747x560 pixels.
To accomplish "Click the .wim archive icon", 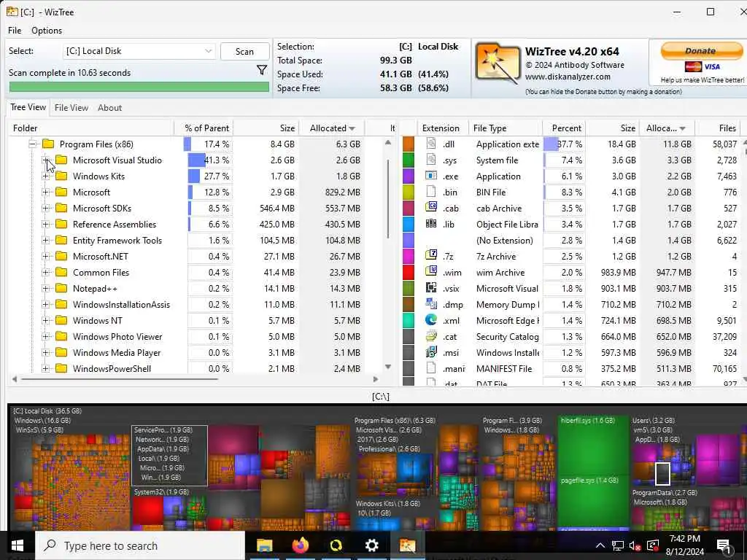I will pyautogui.click(x=431, y=271).
